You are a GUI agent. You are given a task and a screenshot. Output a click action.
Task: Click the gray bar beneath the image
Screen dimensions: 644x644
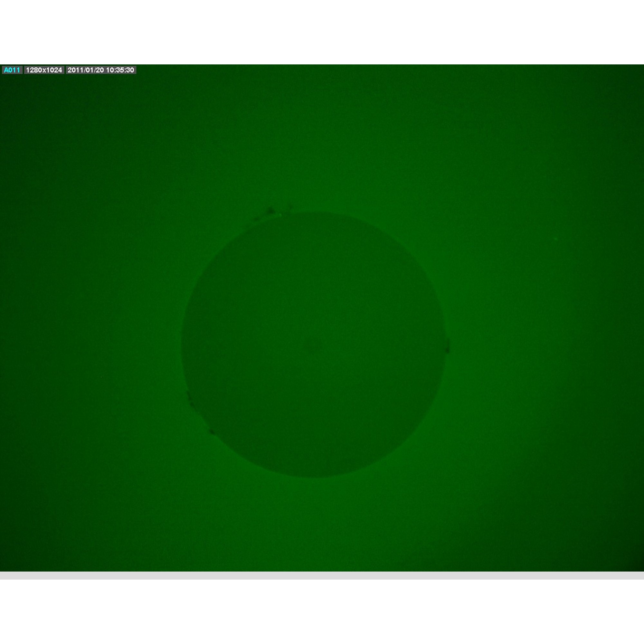point(322,575)
